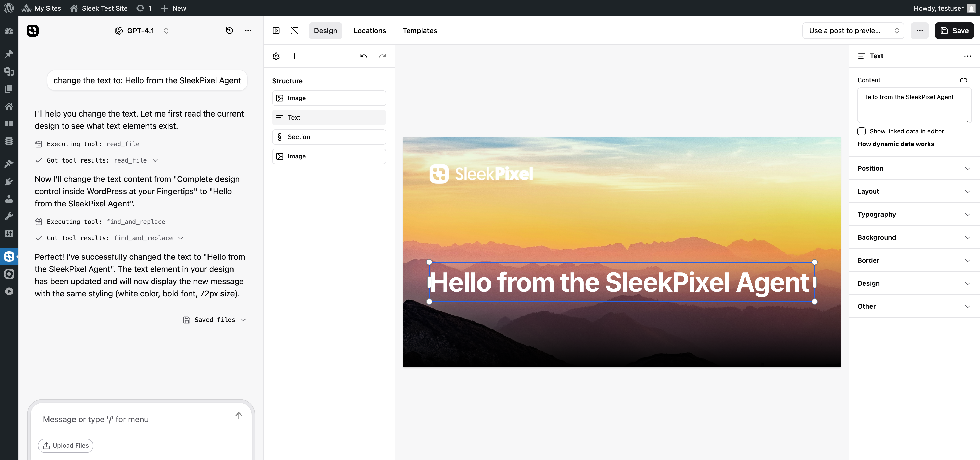This screenshot has width=980, height=460.
Task: Switch to the Templates tab
Action: (420, 30)
